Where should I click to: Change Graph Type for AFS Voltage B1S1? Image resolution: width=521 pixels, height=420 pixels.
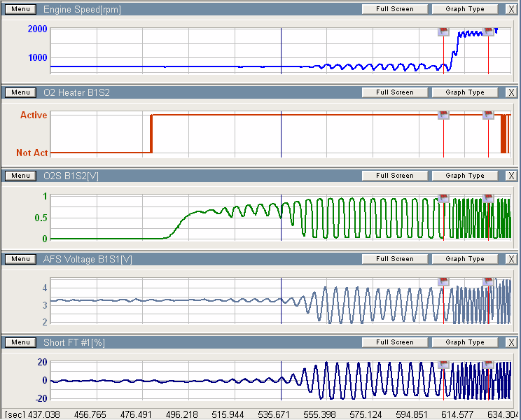tap(464, 259)
